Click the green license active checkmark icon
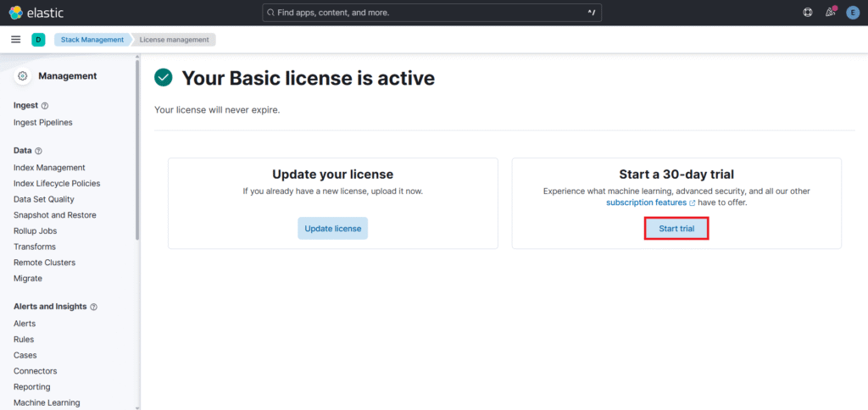868x410 pixels. [x=164, y=78]
